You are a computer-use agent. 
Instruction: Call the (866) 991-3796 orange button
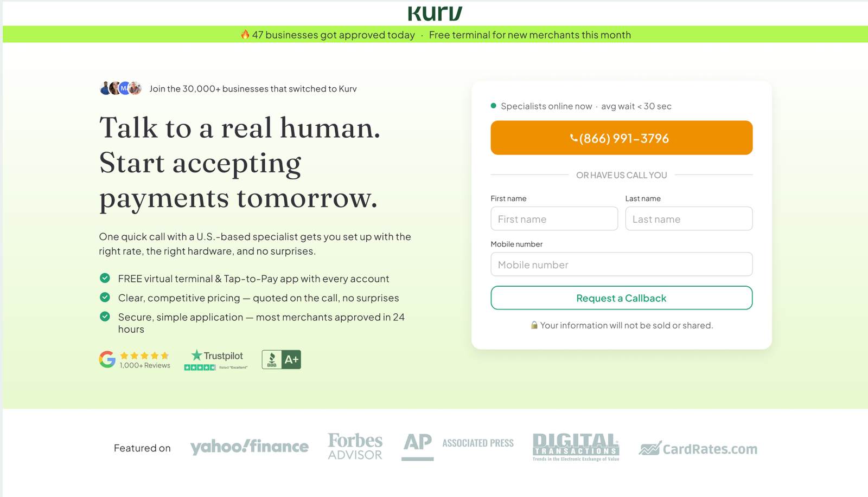[622, 138]
